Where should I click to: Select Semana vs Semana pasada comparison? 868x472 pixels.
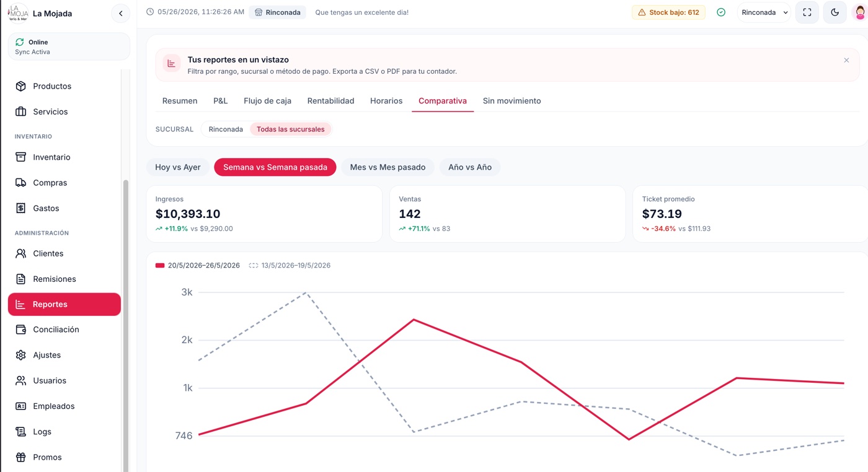coord(275,167)
